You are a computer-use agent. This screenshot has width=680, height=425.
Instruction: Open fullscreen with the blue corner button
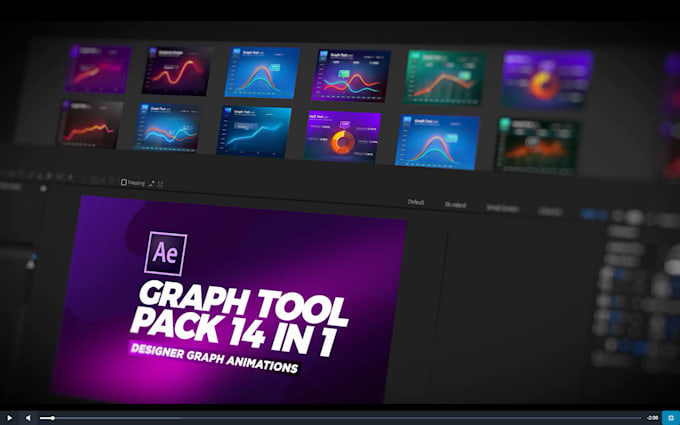(x=670, y=418)
